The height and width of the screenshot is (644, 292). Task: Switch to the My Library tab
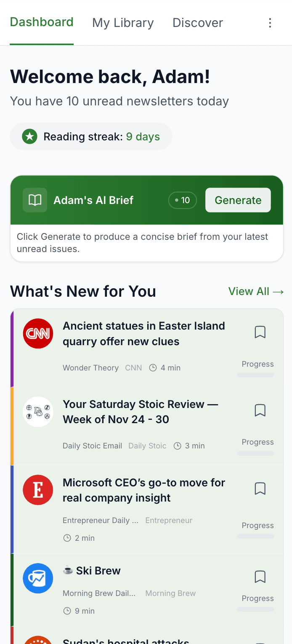(123, 23)
